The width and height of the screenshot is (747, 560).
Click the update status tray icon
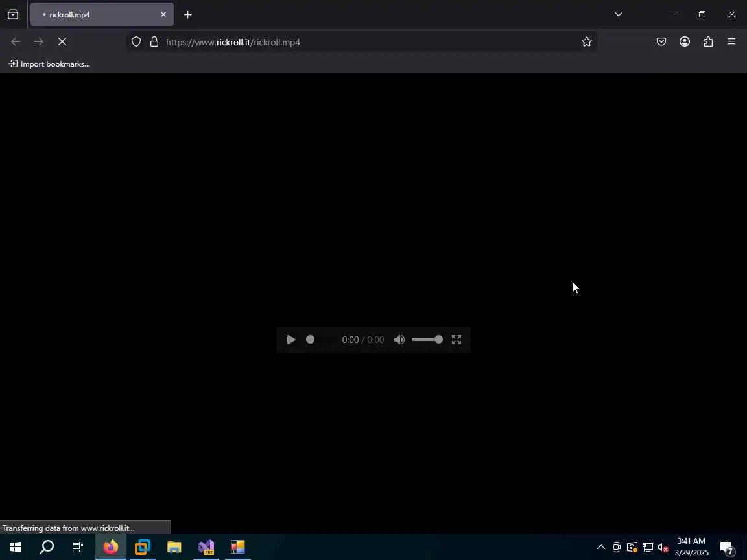pyautogui.click(x=632, y=547)
